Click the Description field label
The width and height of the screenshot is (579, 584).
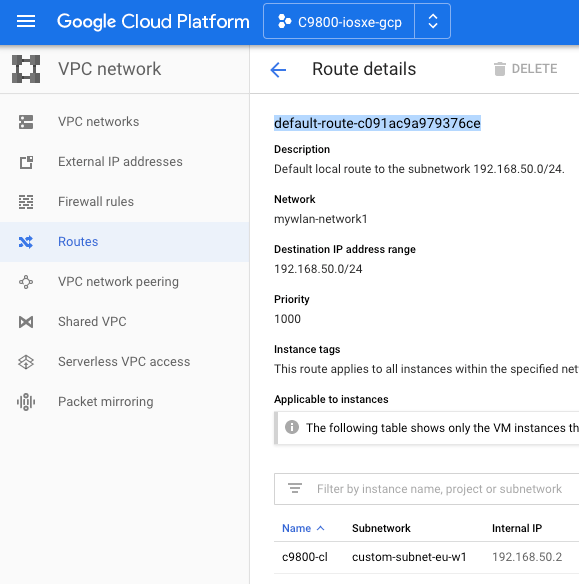(302, 149)
